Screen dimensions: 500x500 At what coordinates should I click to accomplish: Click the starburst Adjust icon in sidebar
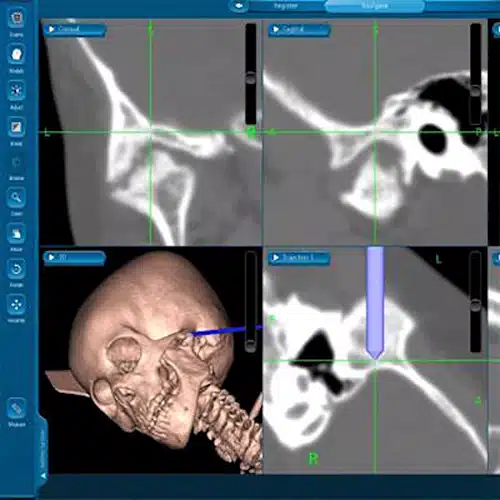click(16, 91)
